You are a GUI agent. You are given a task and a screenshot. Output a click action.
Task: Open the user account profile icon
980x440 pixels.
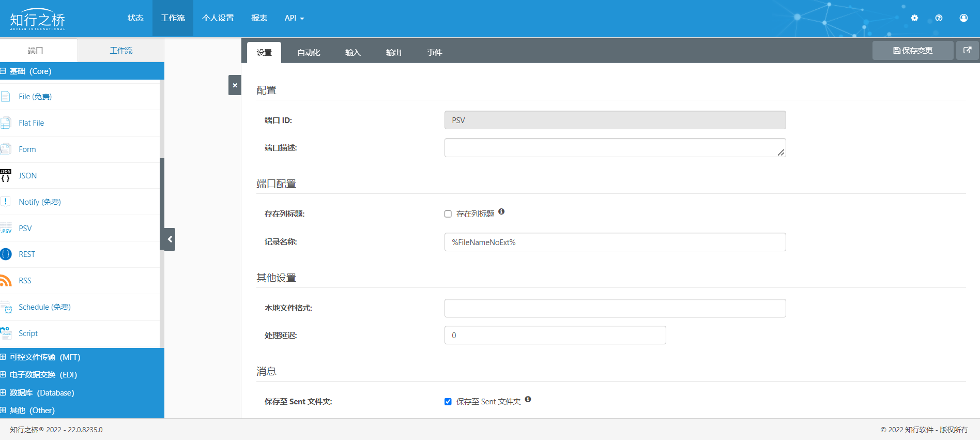point(963,18)
